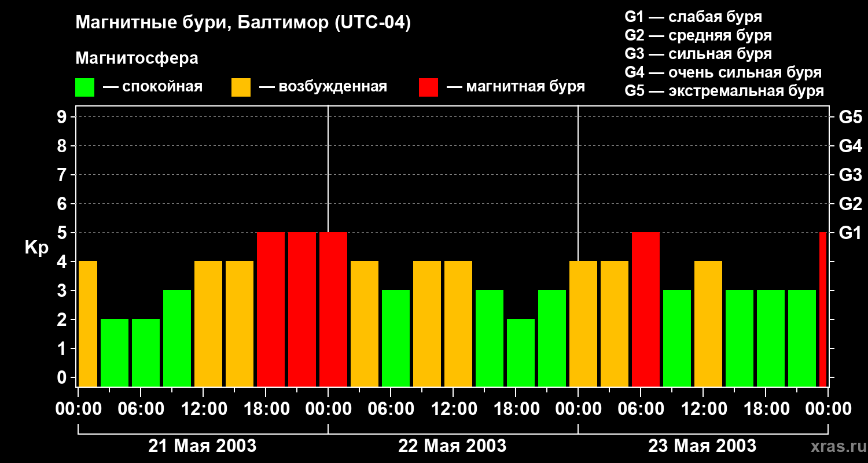
Task: Select the '22 Мая 2003' date label
Action: pos(453,446)
